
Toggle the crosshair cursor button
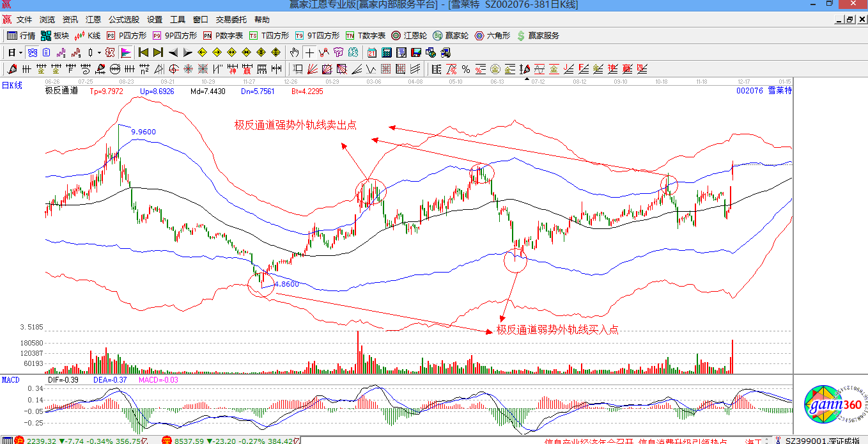pos(310,52)
